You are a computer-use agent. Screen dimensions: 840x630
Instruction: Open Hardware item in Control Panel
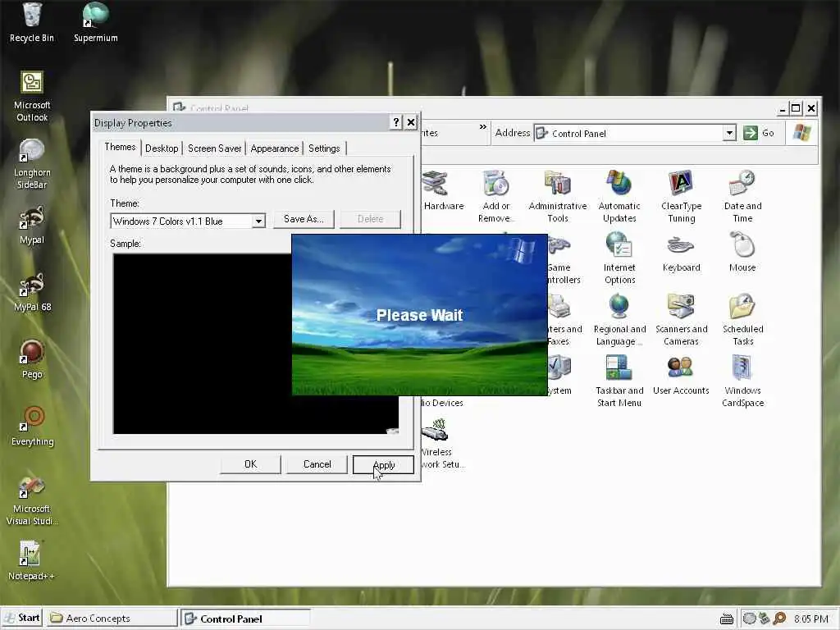point(442,191)
